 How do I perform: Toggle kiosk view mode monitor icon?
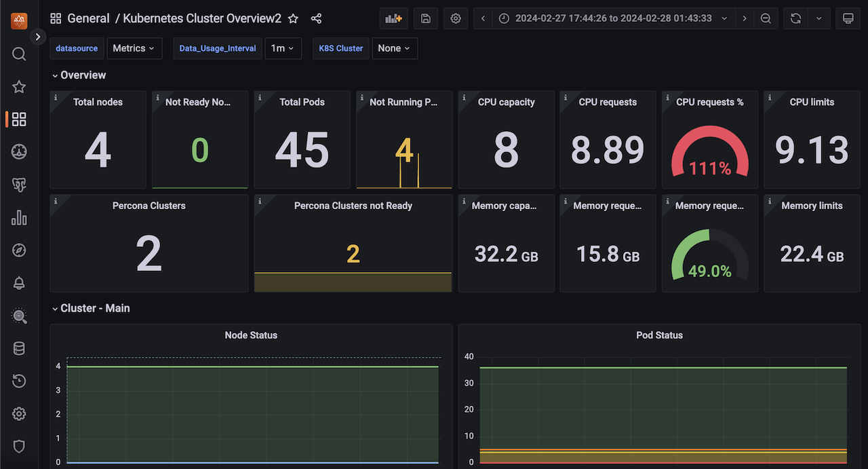(x=848, y=18)
